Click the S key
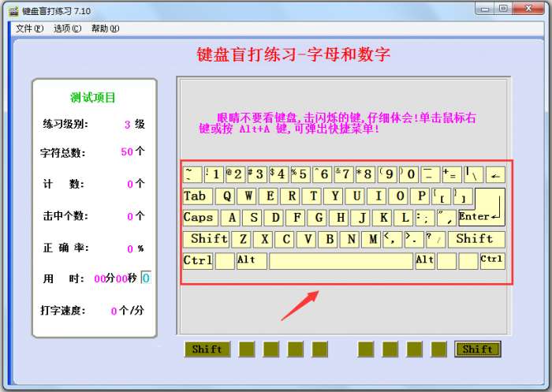The image size is (552, 392). tap(253, 218)
